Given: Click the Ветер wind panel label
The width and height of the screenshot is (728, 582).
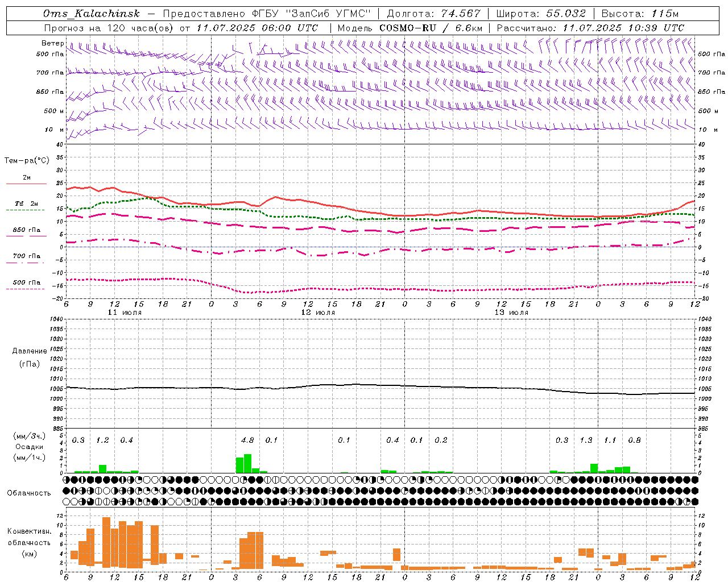Looking at the screenshot, I should tap(52, 43).
